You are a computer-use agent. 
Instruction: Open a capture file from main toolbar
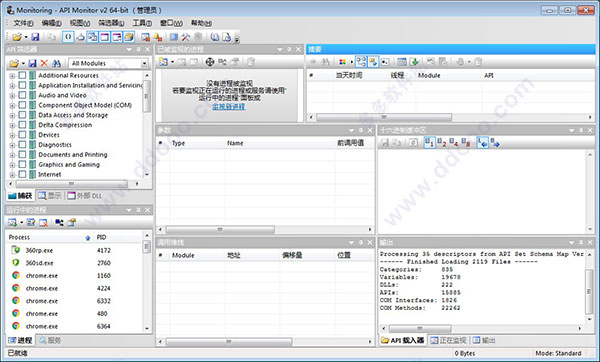pyautogui.click(x=16, y=37)
